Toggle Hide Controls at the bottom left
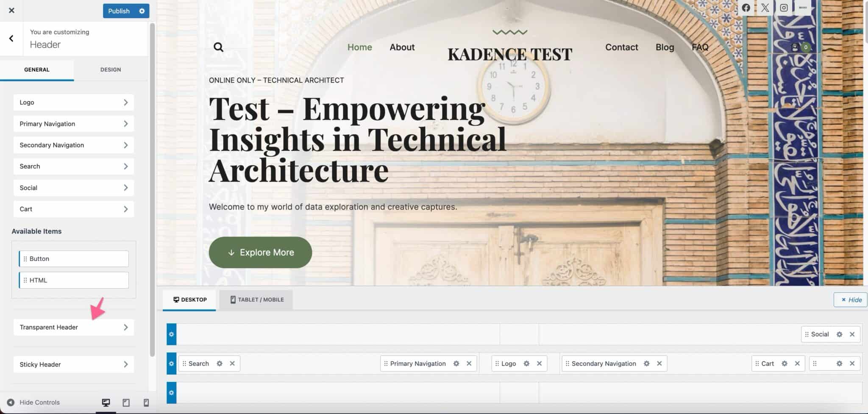868x414 pixels. tap(34, 402)
